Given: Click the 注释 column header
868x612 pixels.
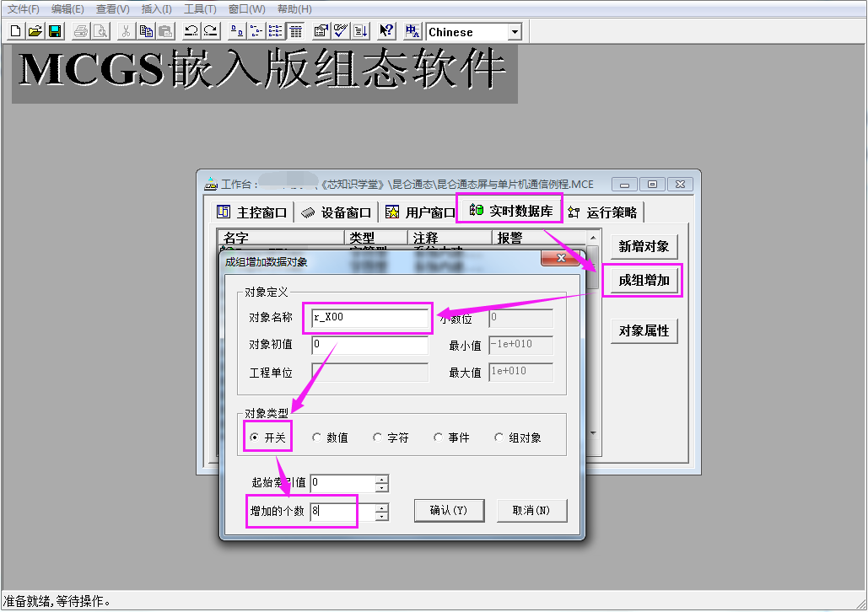Looking at the screenshot, I should (x=450, y=238).
